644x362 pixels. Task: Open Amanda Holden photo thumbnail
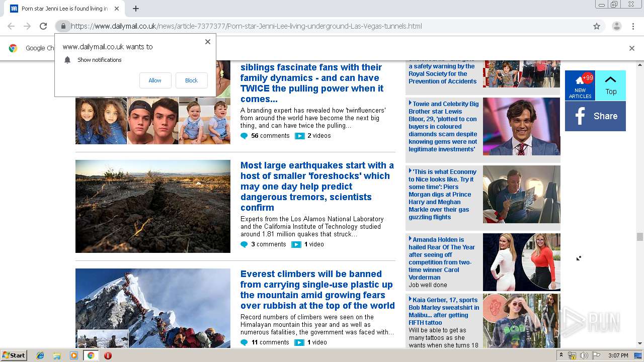(x=521, y=262)
